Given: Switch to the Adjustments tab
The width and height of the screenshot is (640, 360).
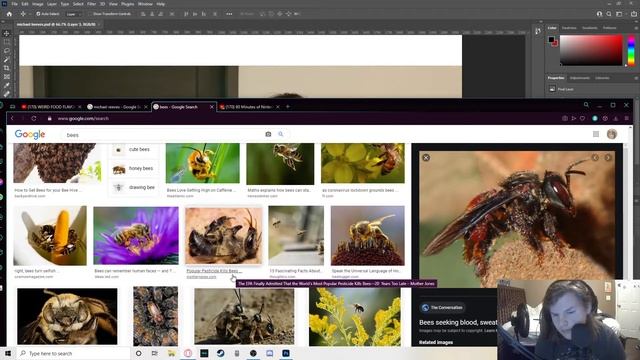Looking at the screenshot, I should point(580,78).
